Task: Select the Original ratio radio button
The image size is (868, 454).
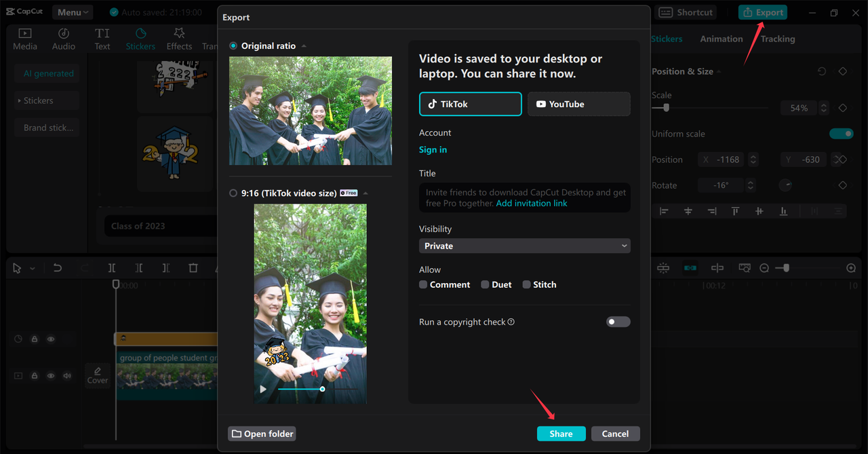Action: [233, 45]
